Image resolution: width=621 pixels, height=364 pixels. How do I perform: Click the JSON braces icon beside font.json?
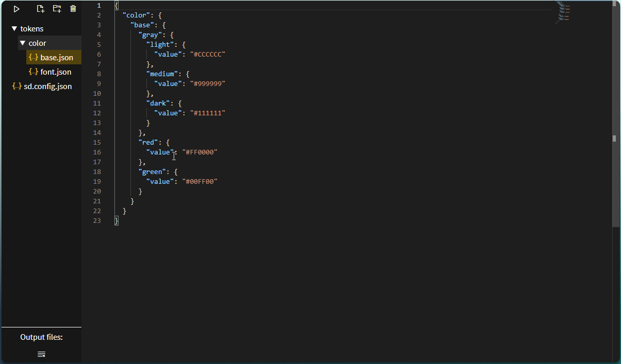click(33, 72)
